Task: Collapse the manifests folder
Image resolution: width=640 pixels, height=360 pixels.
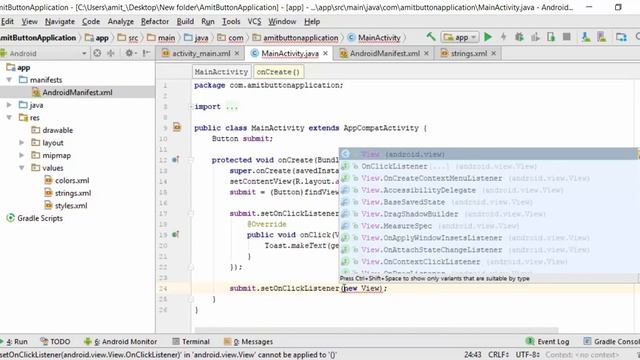Action: click(9, 80)
